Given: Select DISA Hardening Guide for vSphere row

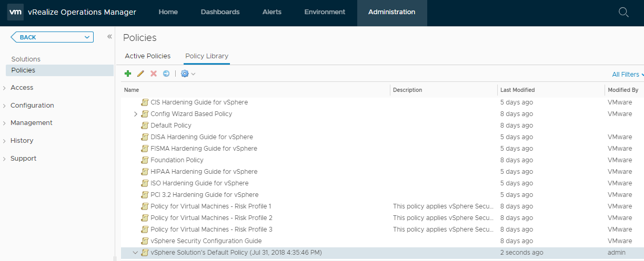Looking at the screenshot, I should 383,137.
